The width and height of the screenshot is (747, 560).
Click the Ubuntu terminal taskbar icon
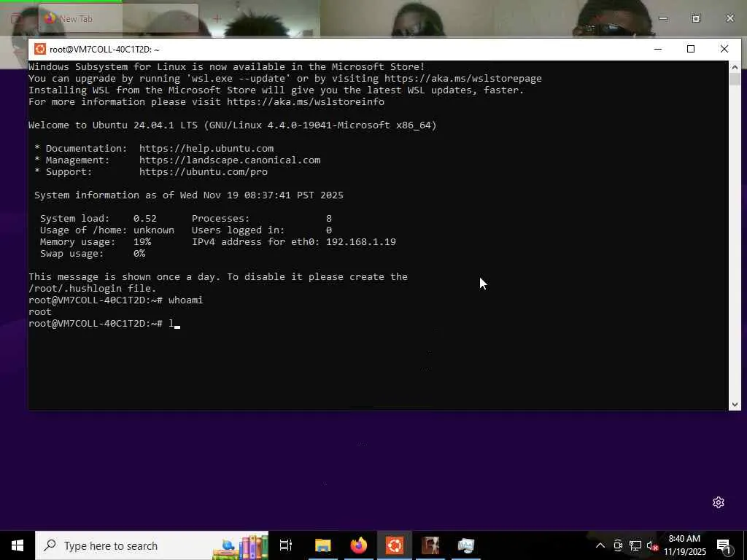click(x=395, y=545)
